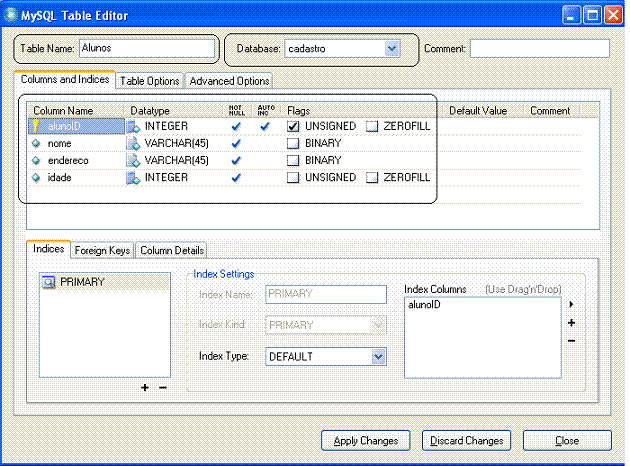Toggle AUTO INC for alunoID
630x466 pixels.
[x=265, y=127]
